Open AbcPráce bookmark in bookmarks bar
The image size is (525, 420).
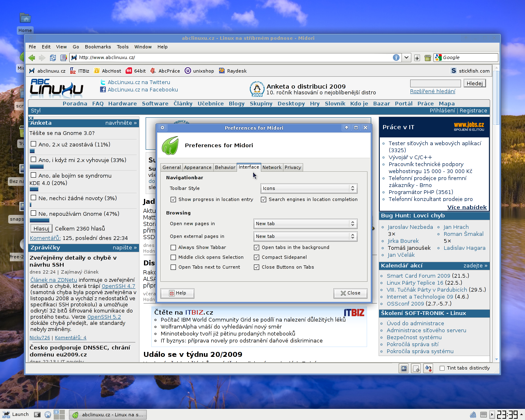click(x=165, y=71)
